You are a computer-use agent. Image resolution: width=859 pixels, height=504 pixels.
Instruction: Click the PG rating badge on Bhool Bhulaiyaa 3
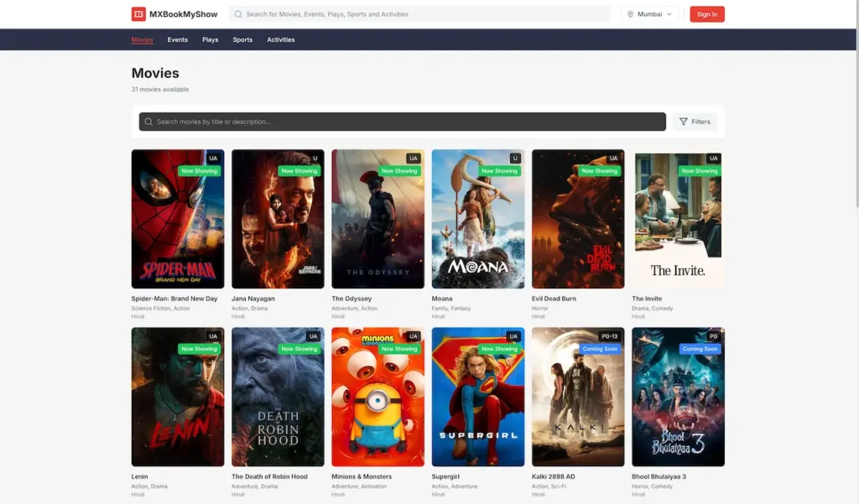713,335
